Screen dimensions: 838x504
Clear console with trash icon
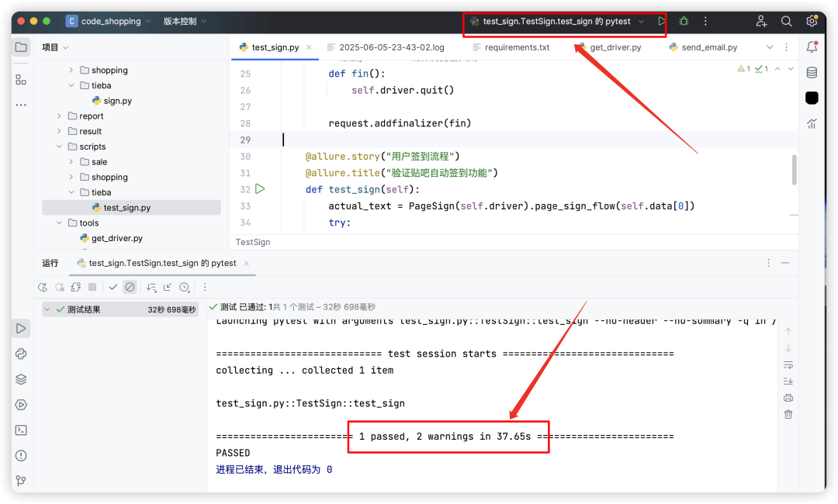pos(788,414)
